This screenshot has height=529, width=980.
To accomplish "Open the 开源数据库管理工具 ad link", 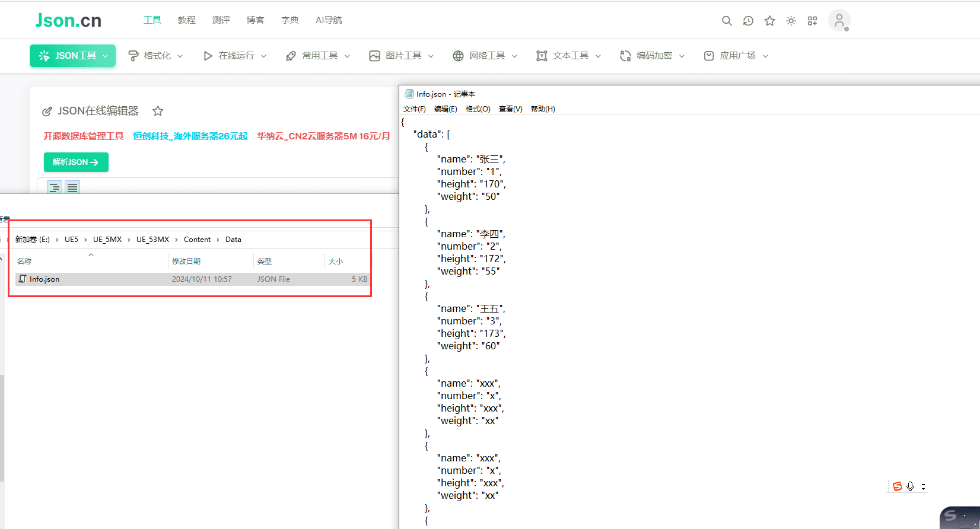I will pyautogui.click(x=84, y=136).
